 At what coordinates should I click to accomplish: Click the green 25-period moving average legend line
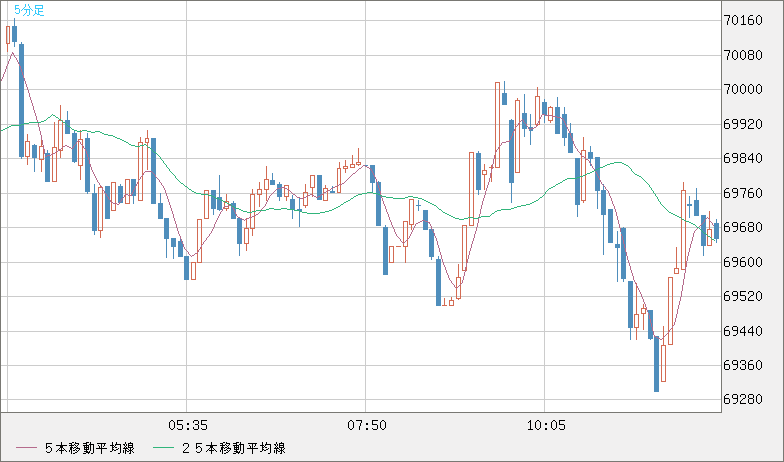[x=163, y=448]
